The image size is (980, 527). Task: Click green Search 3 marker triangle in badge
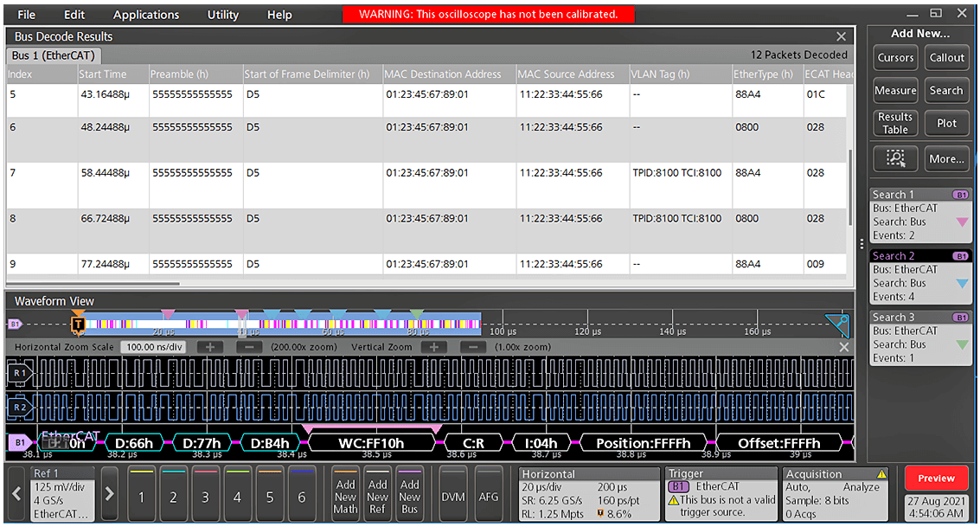[x=963, y=344]
